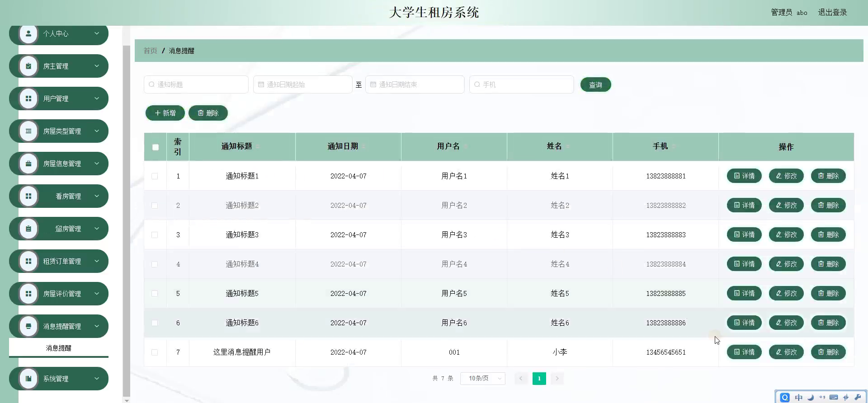Image resolution: width=868 pixels, height=403 pixels.
Task: Click the sort icon on 手机 column
Action: tap(674, 146)
